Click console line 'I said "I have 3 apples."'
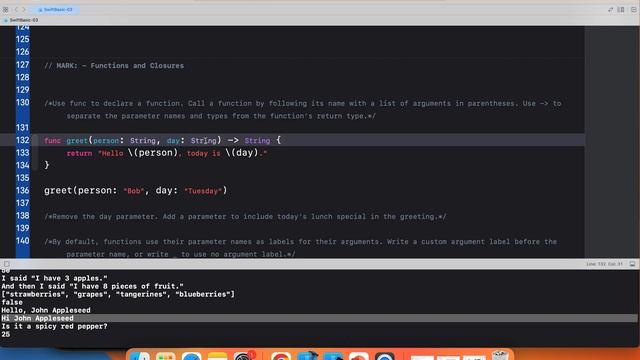640x360 pixels. (x=54, y=278)
